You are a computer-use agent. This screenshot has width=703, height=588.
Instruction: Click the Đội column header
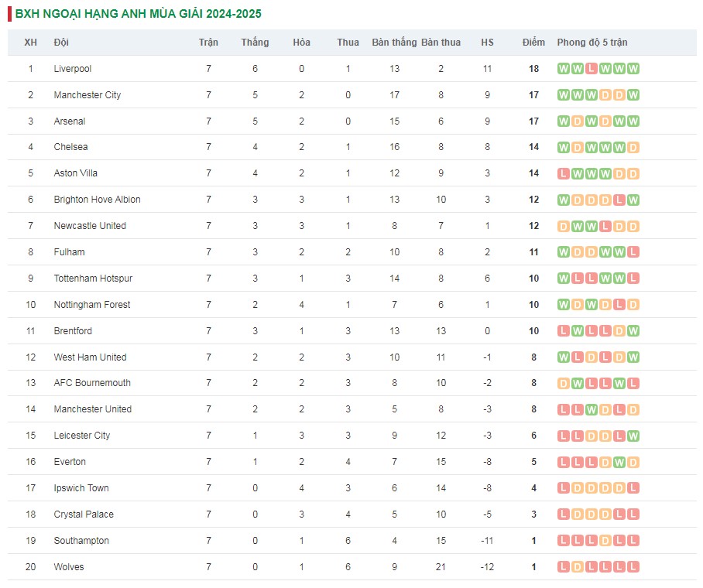point(61,42)
